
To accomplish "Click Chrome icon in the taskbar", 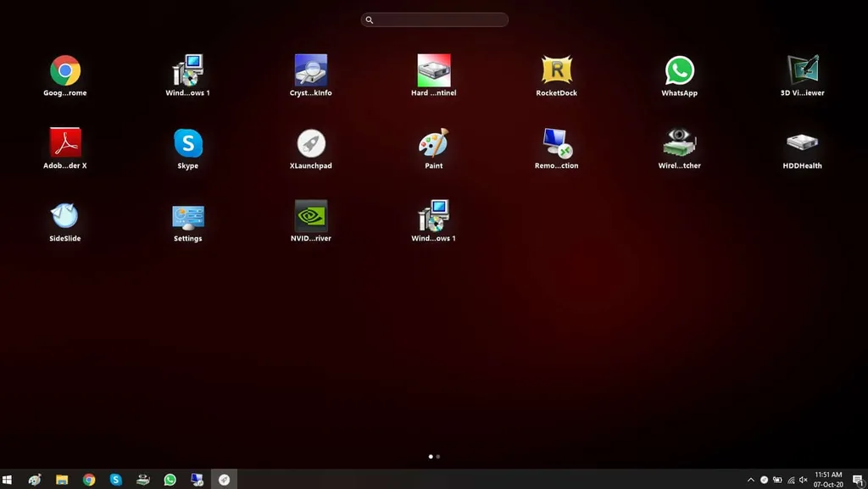I will point(88,480).
